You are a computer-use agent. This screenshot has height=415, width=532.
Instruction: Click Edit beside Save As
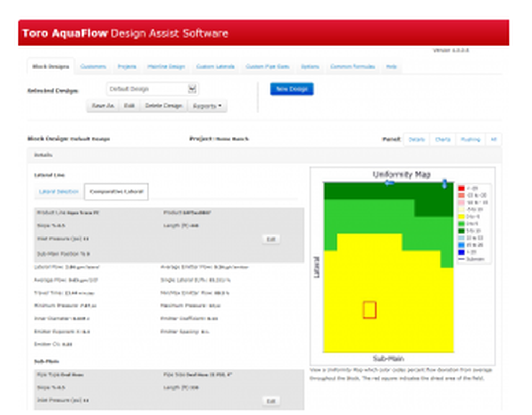click(129, 106)
